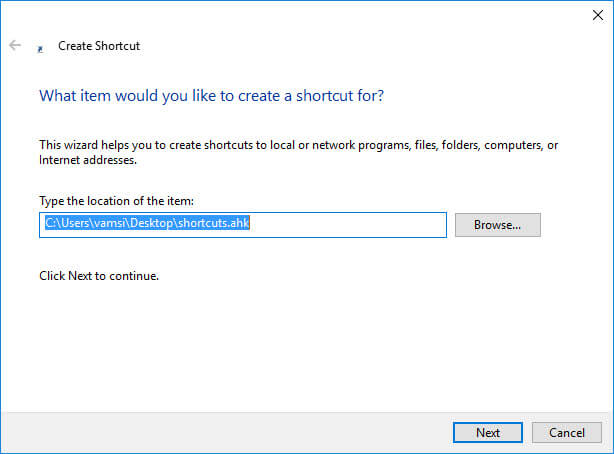
Task: Focus the item location text box
Action: [243, 225]
